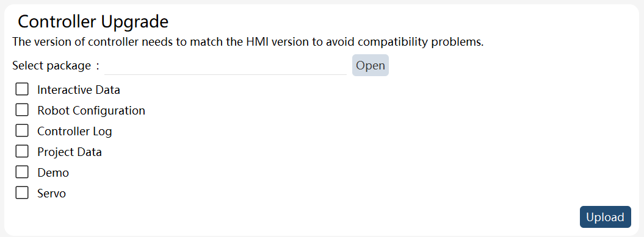Tick the Interactive Data checkbox
Viewport: 644px width, 237px height.
pyautogui.click(x=22, y=89)
